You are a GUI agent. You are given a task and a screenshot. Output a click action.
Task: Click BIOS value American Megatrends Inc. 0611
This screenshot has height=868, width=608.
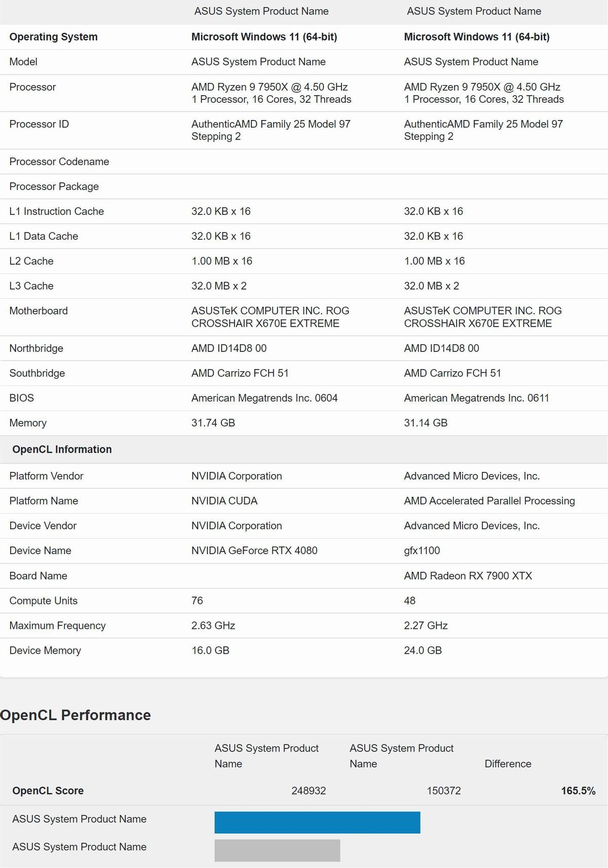point(477,398)
